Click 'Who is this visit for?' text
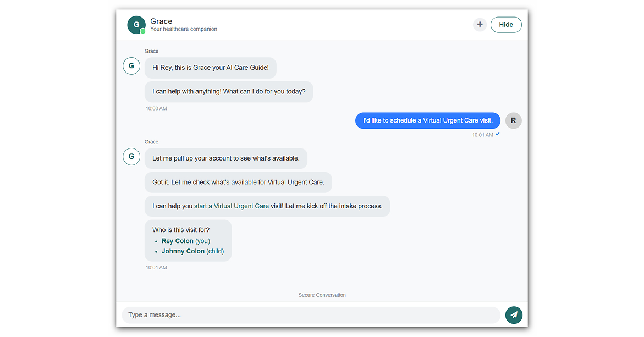This screenshot has height=337, width=644. click(181, 230)
